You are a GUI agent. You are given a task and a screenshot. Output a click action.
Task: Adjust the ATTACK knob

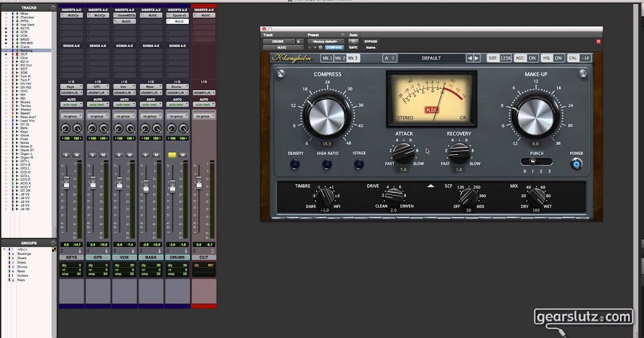click(404, 154)
